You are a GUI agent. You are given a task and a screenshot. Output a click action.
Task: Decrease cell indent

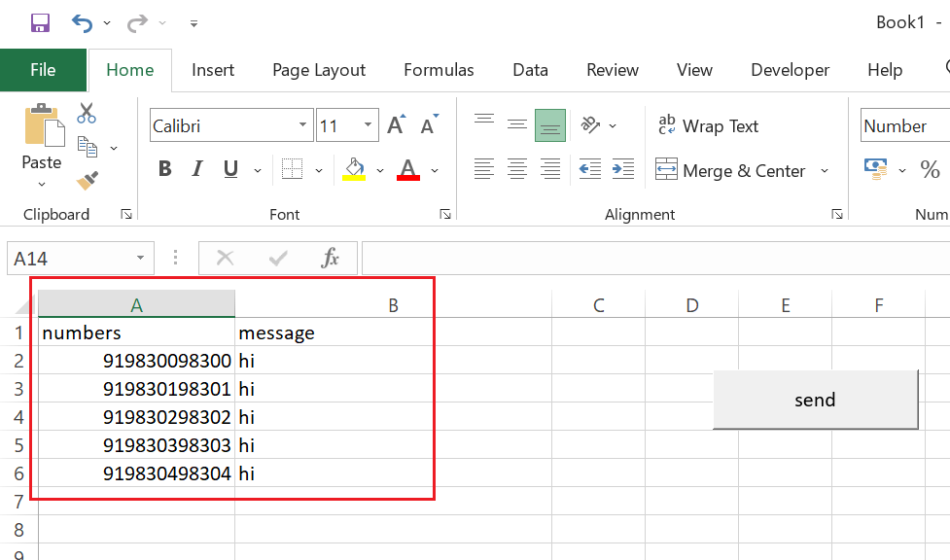click(x=589, y=168)
